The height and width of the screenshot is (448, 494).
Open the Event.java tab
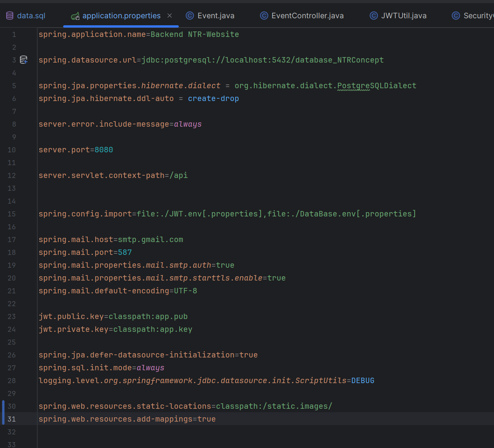tap(215, 16)
